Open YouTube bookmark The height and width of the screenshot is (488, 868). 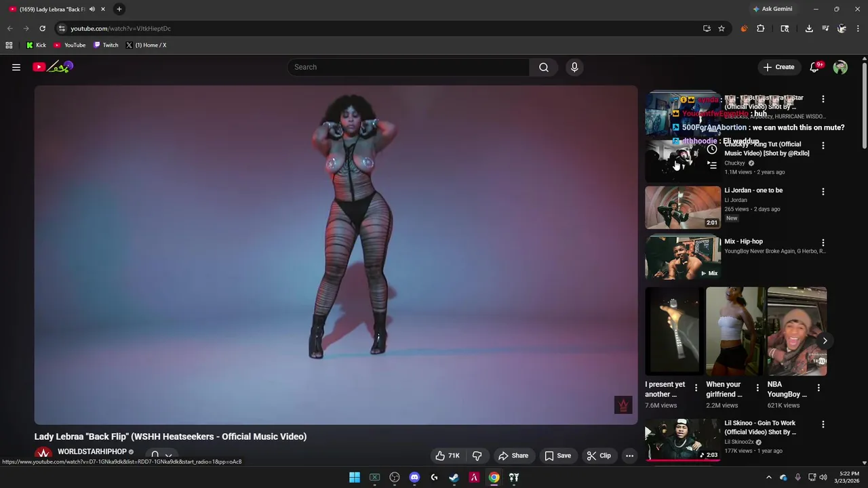(x=70, y=45)
